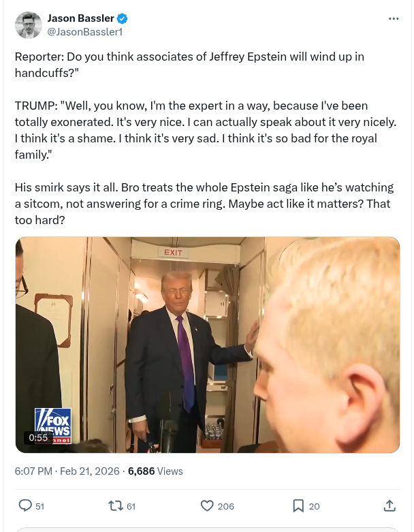Image resolution: width=414 pixels, height=532 pixels.
Task: Click the Fox News logo in video
Action: click(53, 426)
